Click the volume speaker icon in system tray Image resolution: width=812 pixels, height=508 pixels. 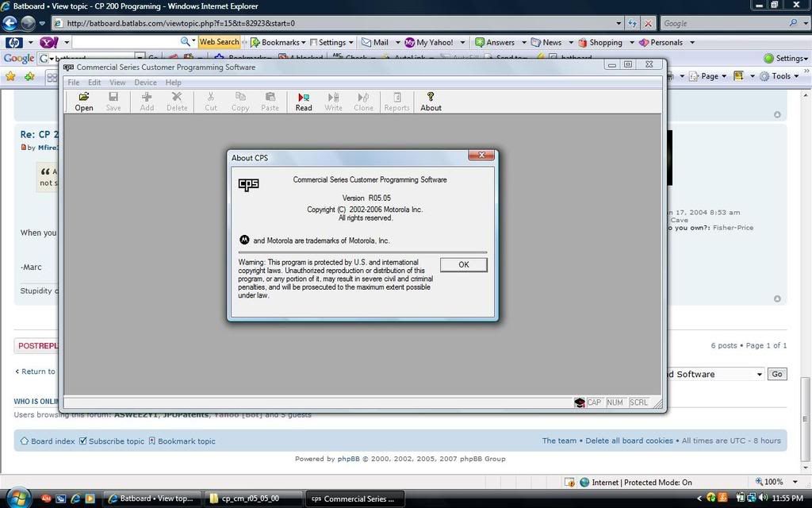762,498
